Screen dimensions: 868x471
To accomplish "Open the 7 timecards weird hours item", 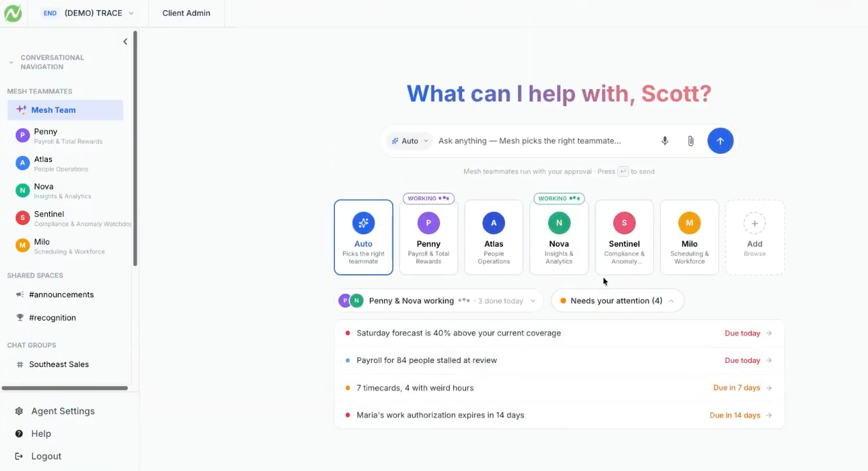I will 559,388.
